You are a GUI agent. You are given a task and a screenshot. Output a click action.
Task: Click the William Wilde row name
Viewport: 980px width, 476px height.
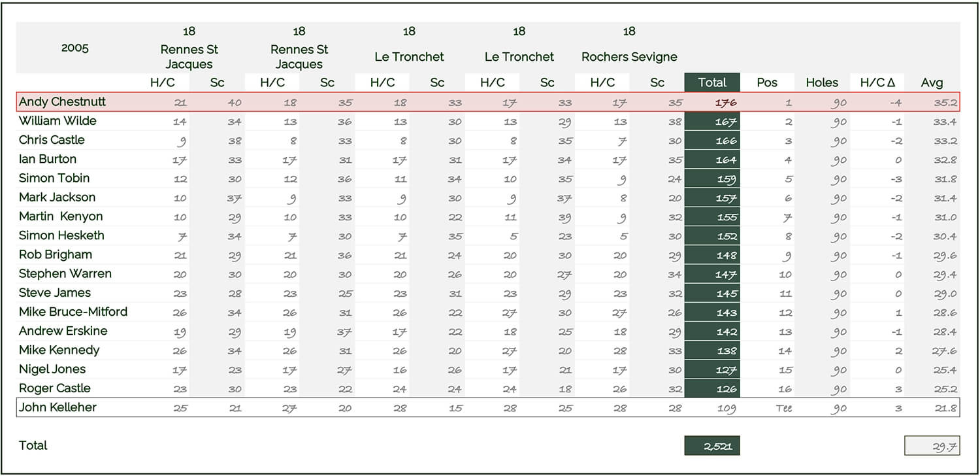pyautogui.click(x=57, y=121)
